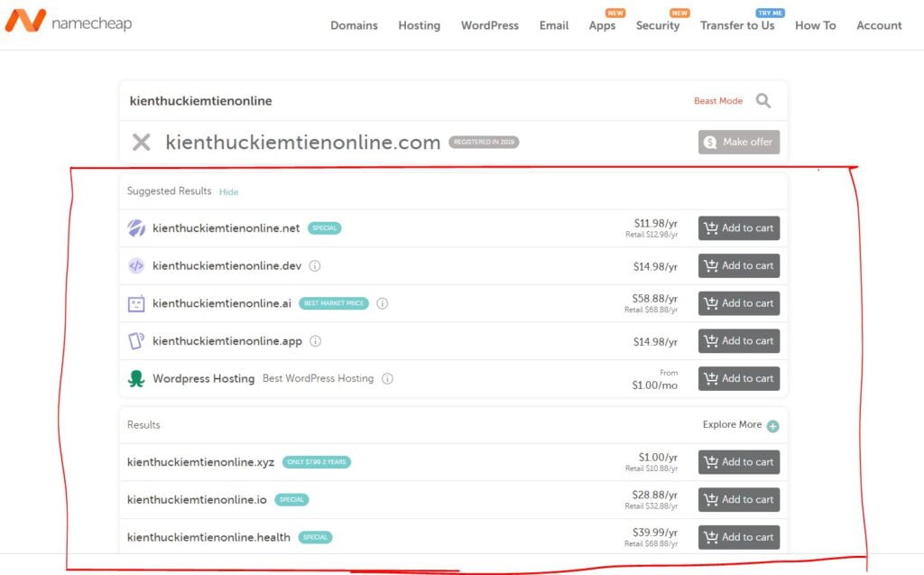This screenshot has width=924, height=575.
Task: Add kienthuckiemtienonline.dev to cart
Action: 739,266
